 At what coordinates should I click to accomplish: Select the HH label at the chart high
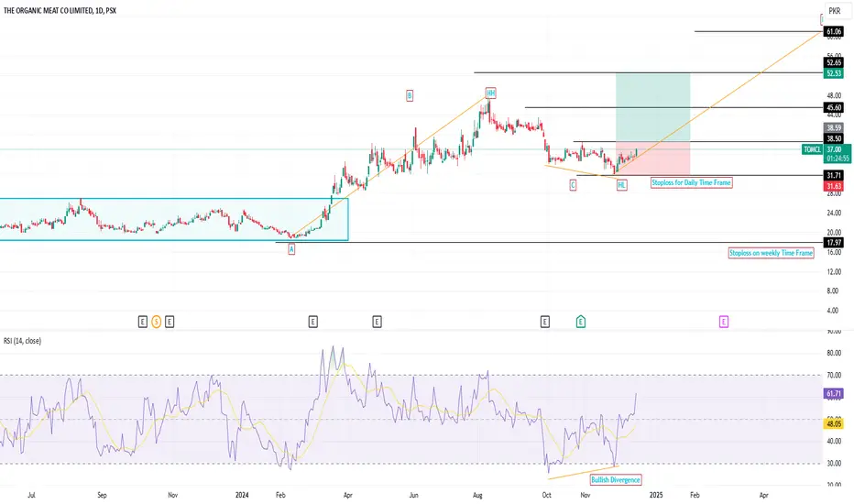tap(491, 93)
